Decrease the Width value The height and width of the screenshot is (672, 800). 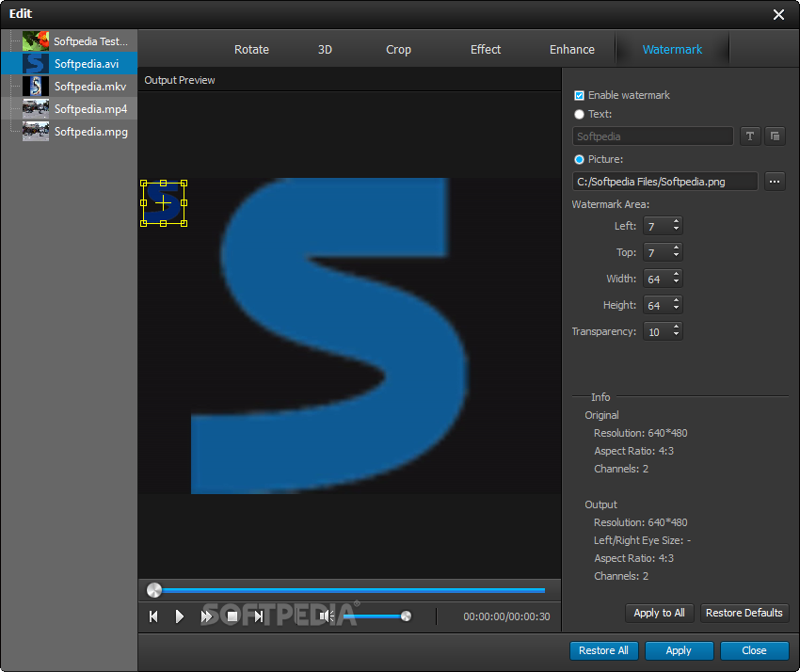tap(676, 282)
